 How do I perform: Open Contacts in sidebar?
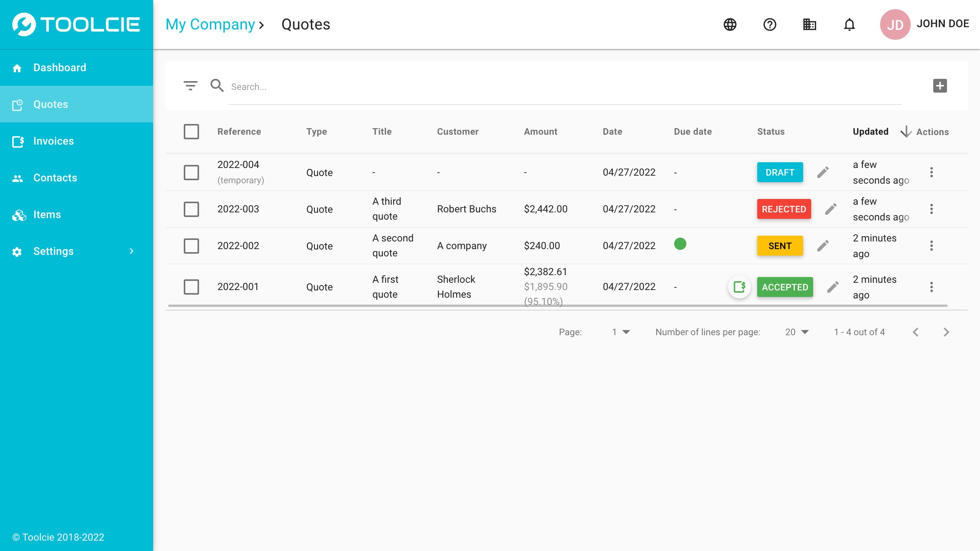(55, 178)
